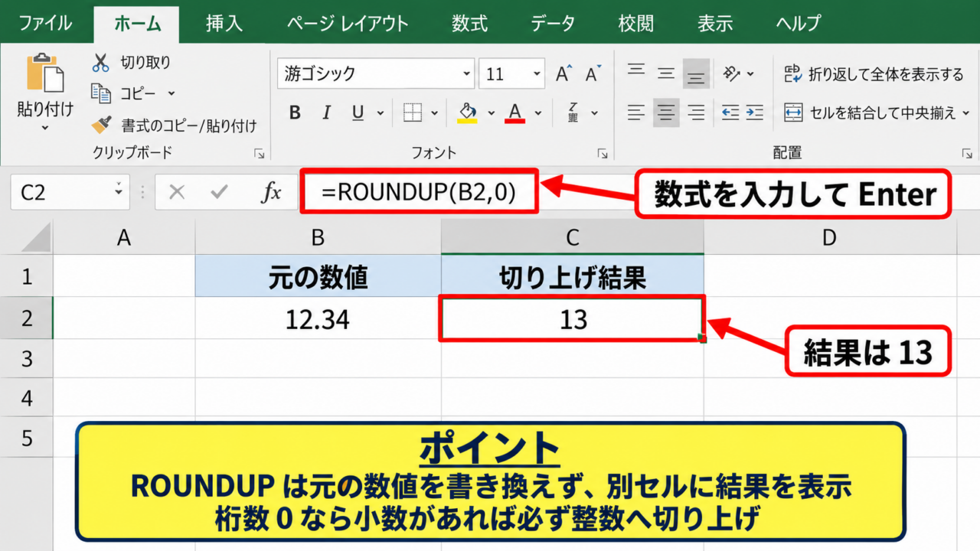Click the Cut scissors icon

[101, 63]
